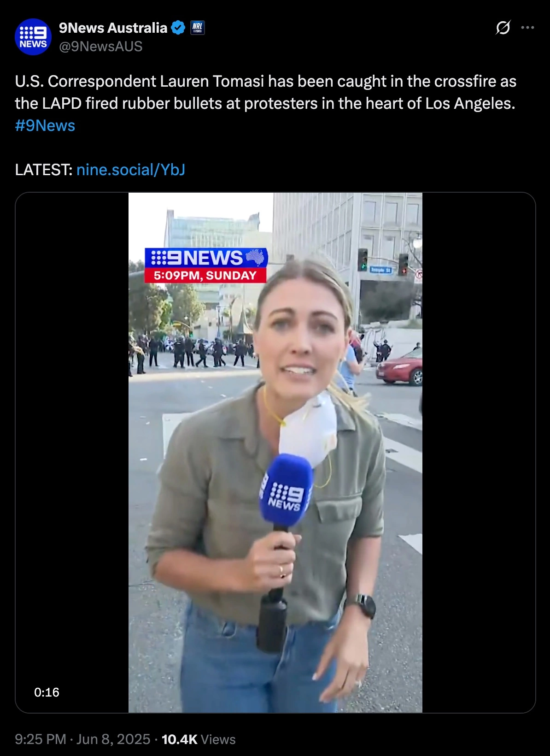This screenshot has height=756, width=550.
Task: Click the right black letterbox of video
Action: click(479, 453)
